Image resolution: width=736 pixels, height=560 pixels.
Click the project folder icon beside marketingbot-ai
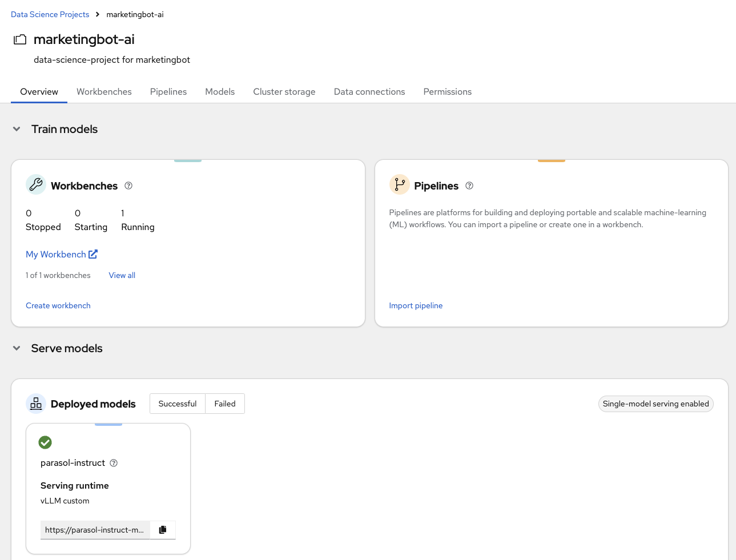[x=20, y=39]
